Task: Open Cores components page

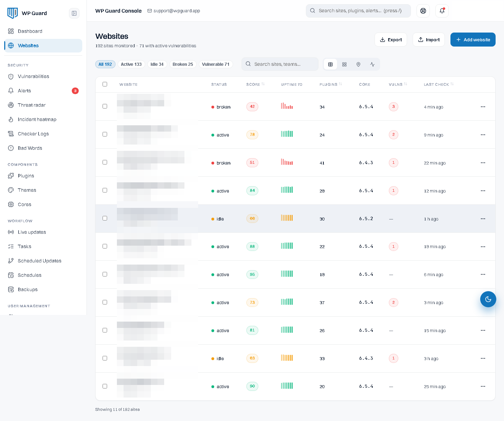Action: (x=43, y=204)
